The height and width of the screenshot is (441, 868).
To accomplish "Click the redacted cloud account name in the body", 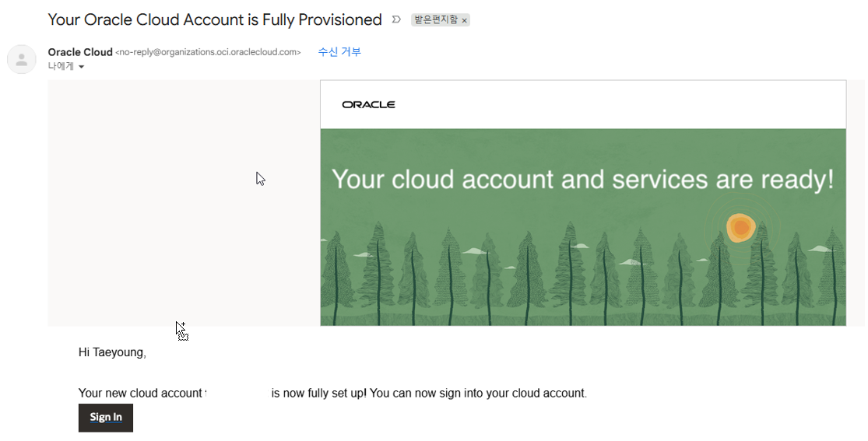I will 237,394.
